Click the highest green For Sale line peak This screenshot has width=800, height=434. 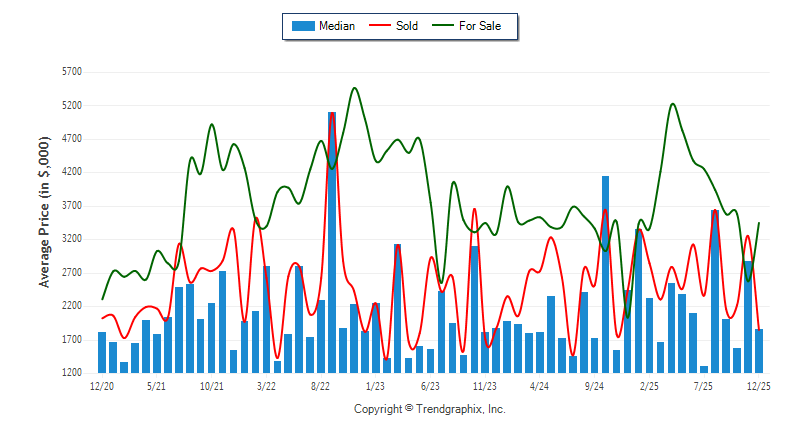[355, 88]
